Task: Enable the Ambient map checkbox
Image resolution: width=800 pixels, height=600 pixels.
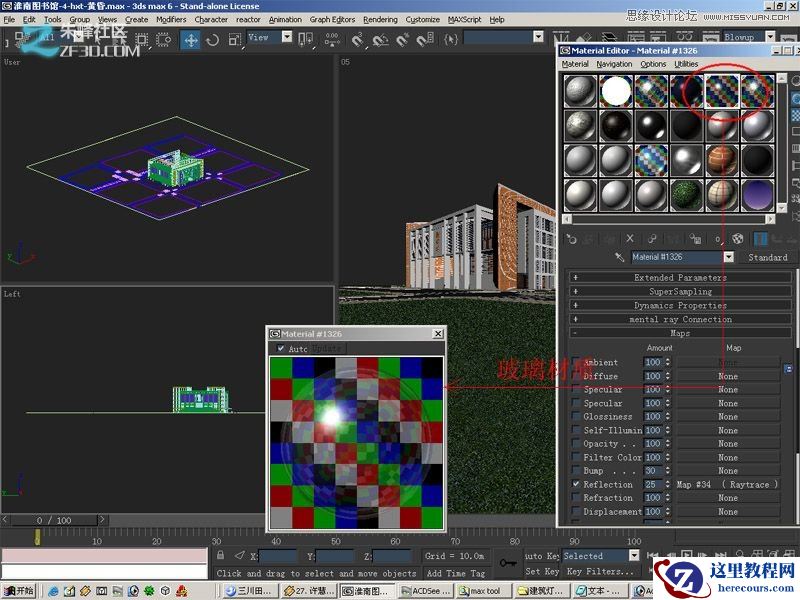Action: [577, 362]
